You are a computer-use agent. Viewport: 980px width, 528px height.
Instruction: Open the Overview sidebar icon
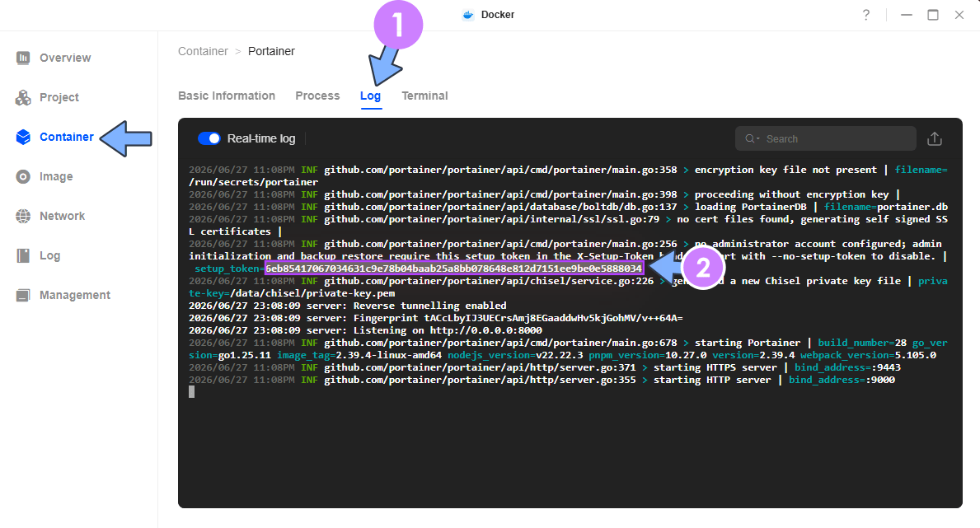click(x=23, y=58)
